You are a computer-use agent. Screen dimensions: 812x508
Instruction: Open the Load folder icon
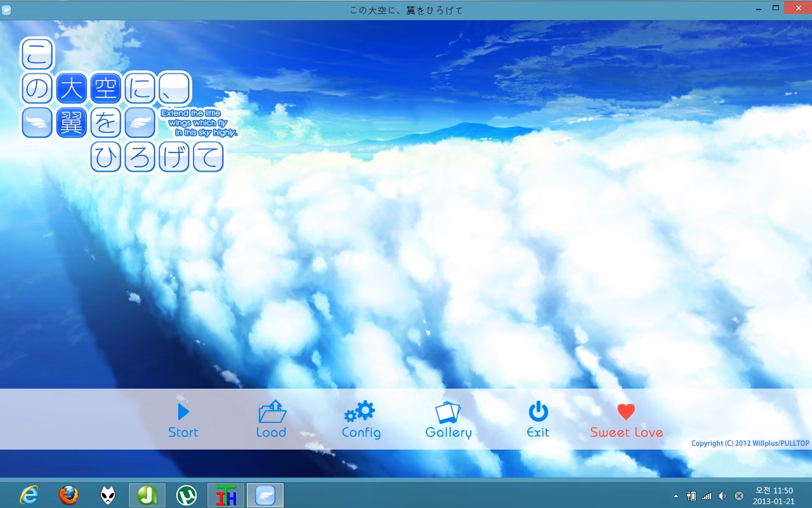pyautogui.click(x=272, y=411)
